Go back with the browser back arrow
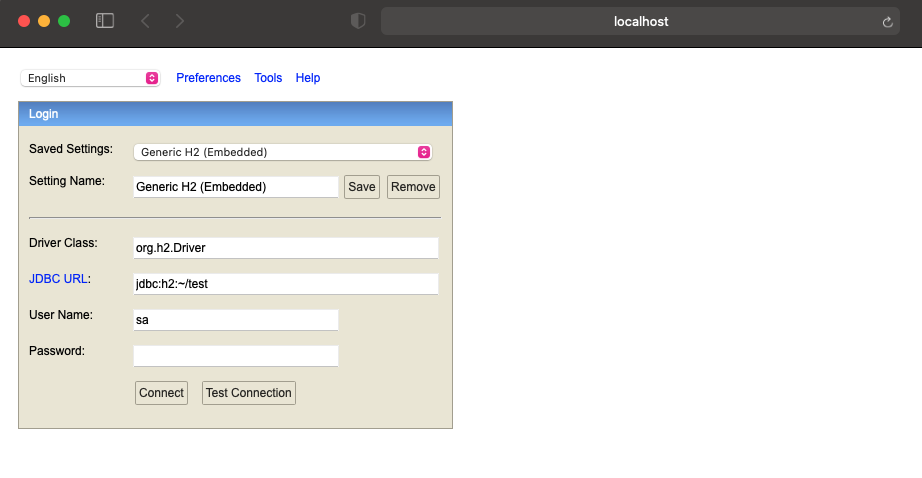The height and width of the screenshot is (478, 922). pos(145,21)
